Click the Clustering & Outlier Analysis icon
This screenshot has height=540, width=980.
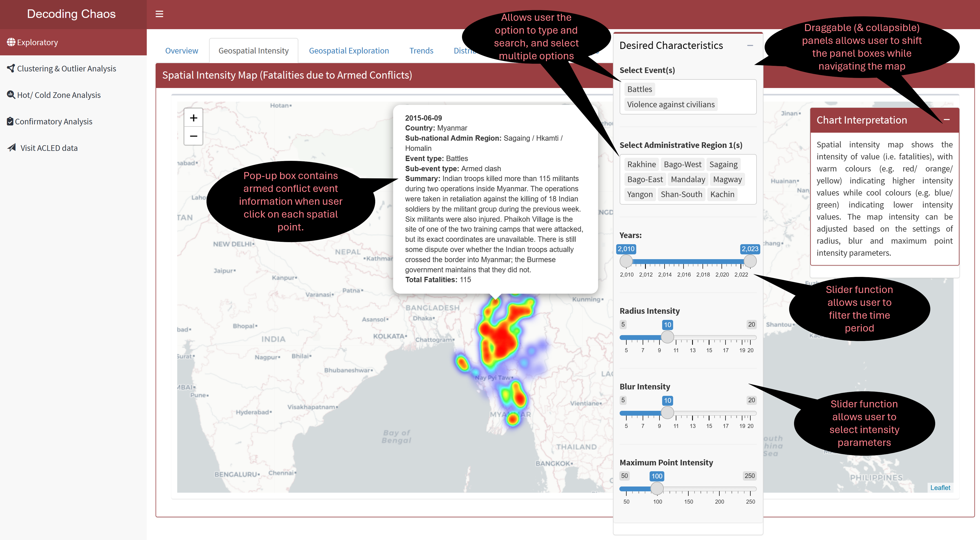(11, 68)
